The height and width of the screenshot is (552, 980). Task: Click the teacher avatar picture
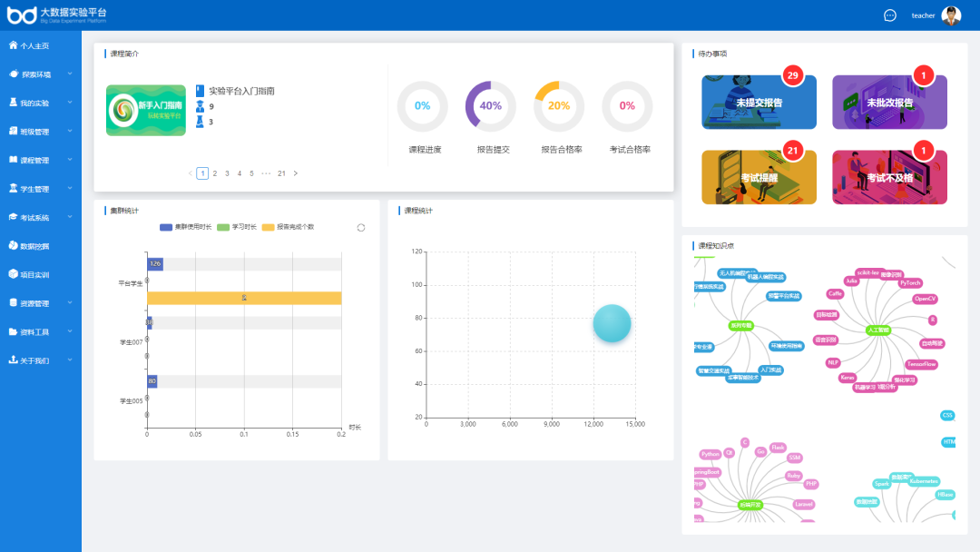tap(951, 15)
